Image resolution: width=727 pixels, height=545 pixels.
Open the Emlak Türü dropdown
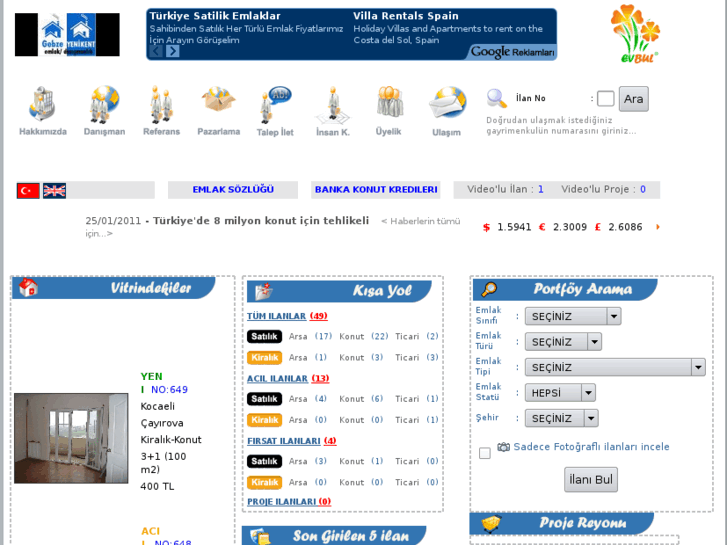563,342
